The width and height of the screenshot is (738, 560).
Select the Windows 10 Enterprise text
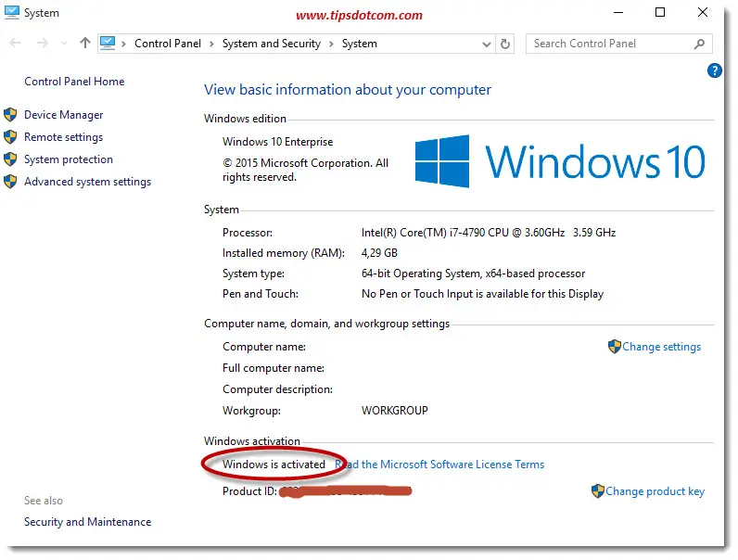278,142
